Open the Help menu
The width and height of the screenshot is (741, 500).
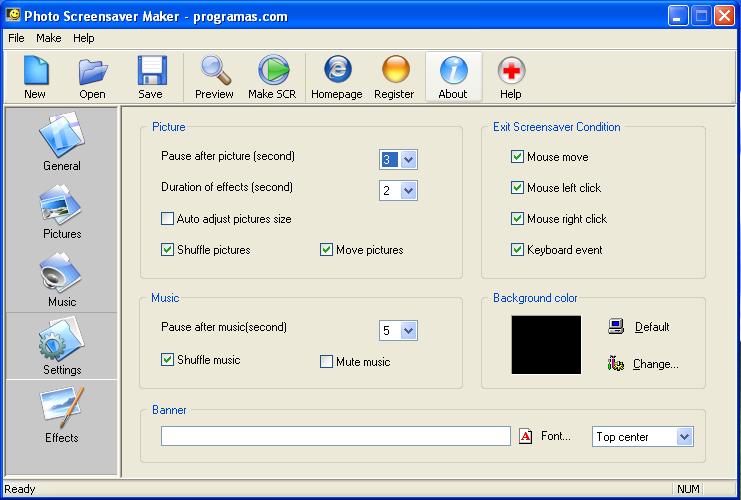(84, 38)
